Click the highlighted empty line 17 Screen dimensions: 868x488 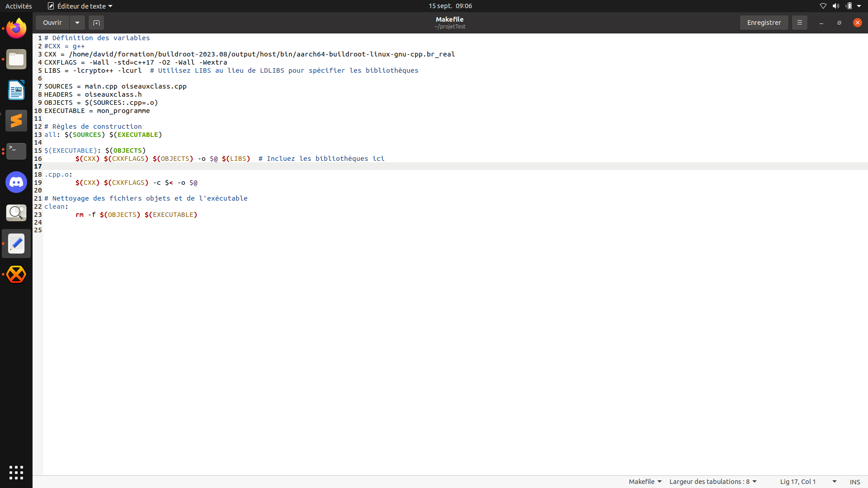(456, 166)
